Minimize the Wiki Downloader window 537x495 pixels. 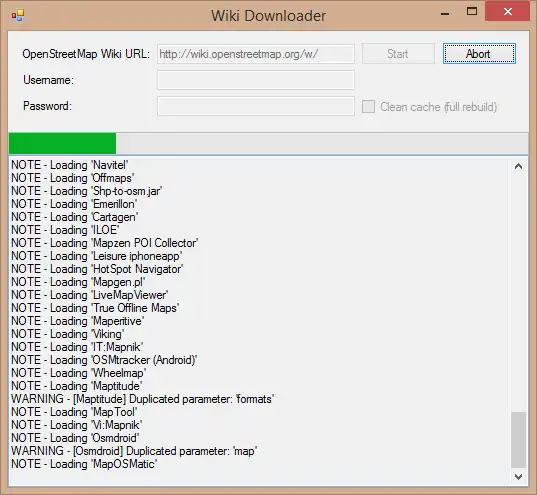445,14
